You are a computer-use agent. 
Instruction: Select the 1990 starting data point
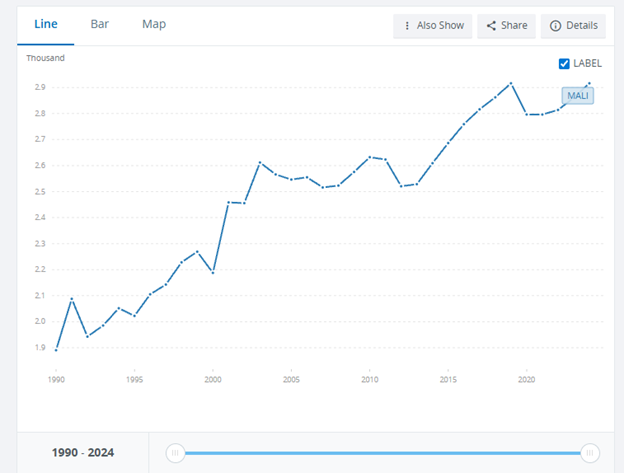click(56, 350)
